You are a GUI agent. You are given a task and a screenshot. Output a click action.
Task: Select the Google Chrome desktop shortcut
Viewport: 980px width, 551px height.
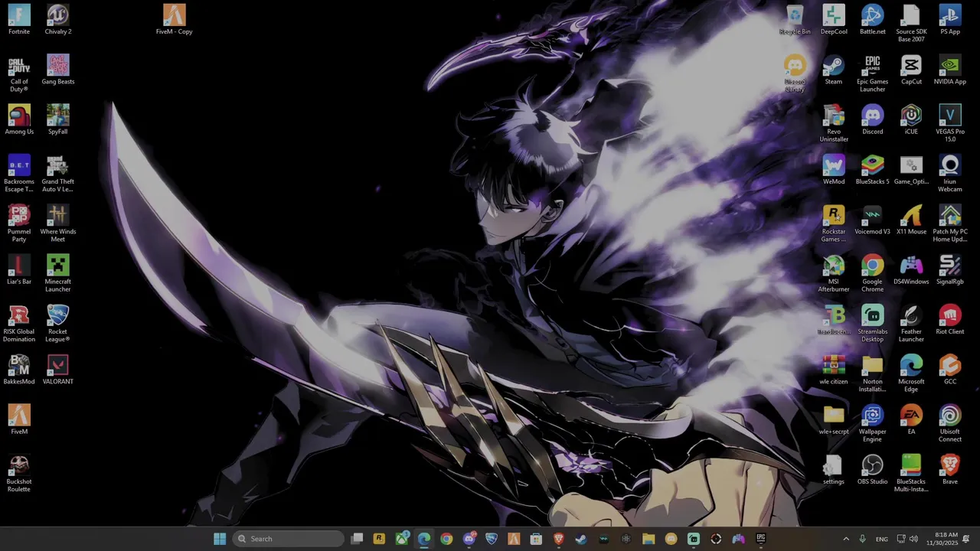(873, 273)
